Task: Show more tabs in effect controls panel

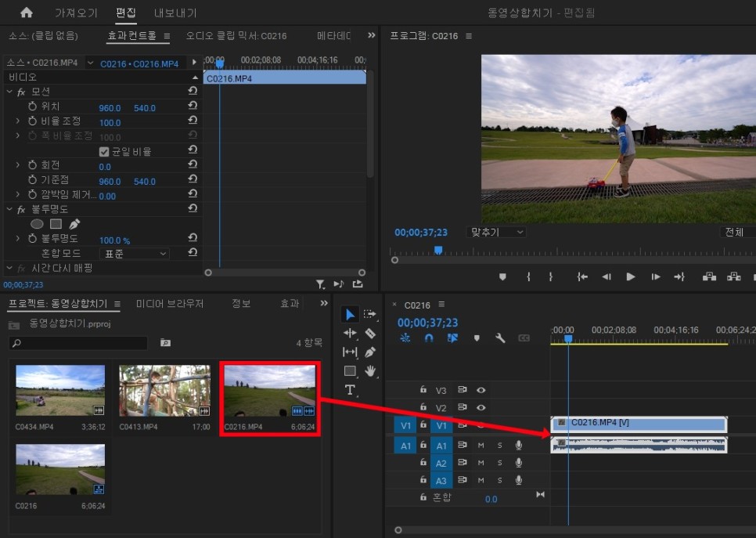Action: click(x=371, y=35)
